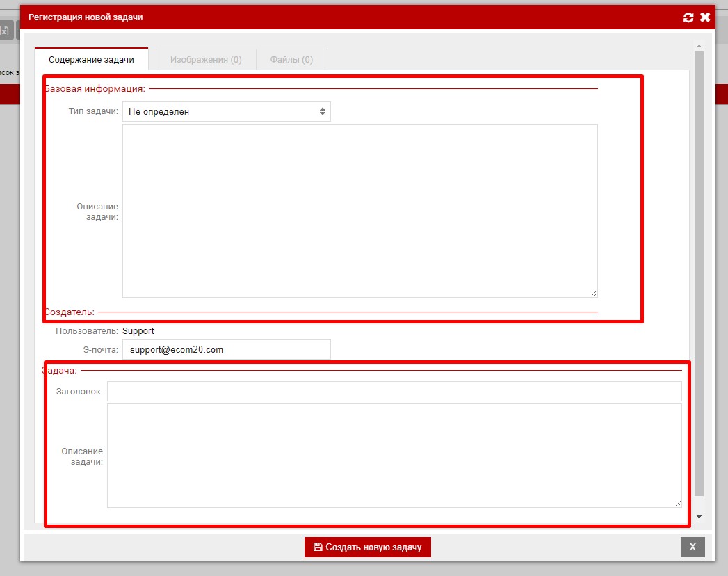Close the task registration dialog with header X
728x576 pixels.
(x=705, y=17)
